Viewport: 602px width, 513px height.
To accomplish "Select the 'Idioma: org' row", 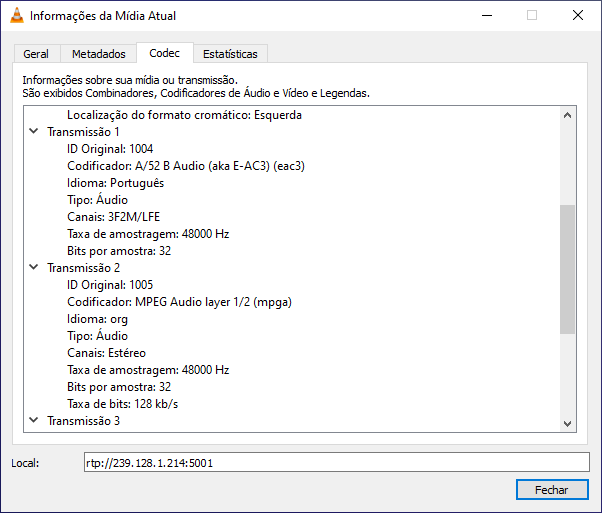I will [98, 319].
